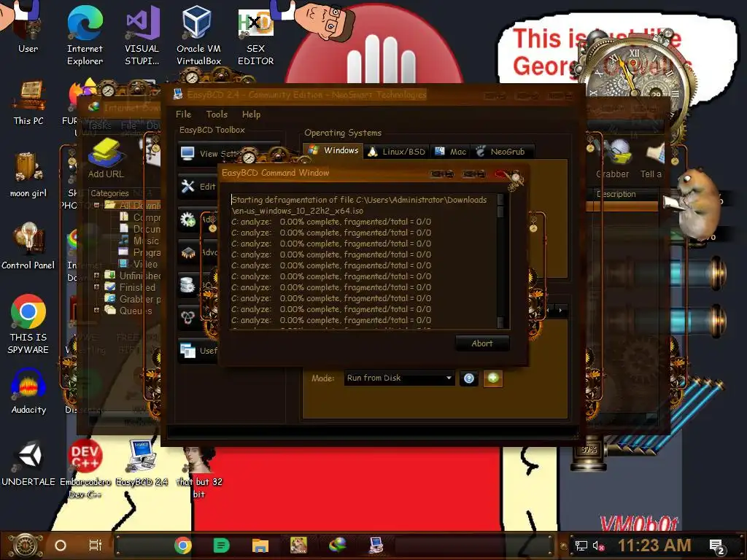
Task: Open the moon girl desktop icon
Action: coord(28,174)
